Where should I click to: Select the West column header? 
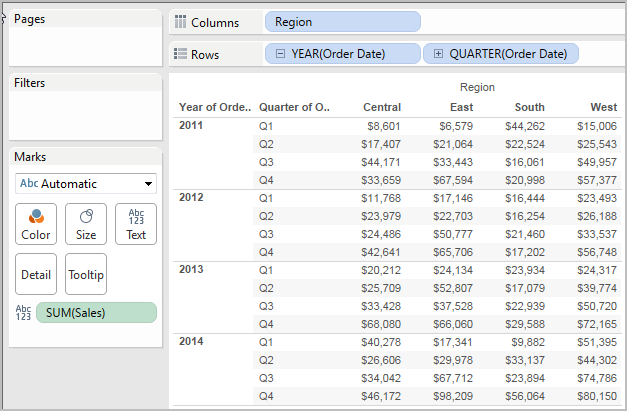coord(604,107)
